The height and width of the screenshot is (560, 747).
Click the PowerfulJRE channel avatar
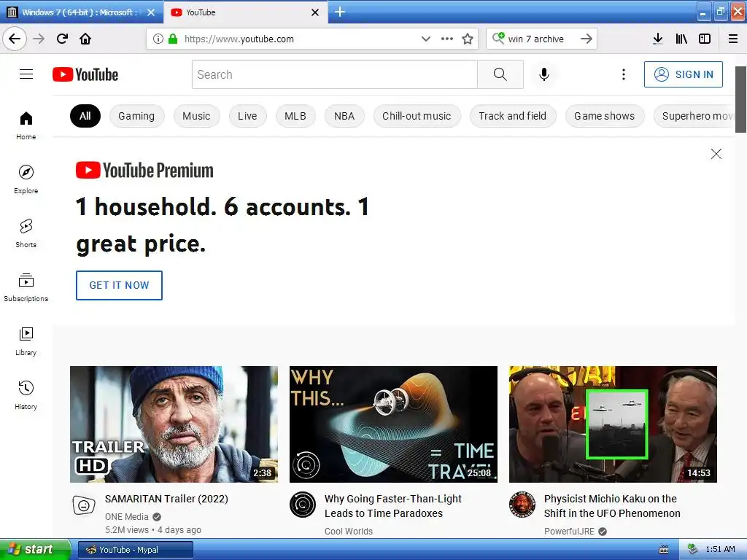click(522, 505)
